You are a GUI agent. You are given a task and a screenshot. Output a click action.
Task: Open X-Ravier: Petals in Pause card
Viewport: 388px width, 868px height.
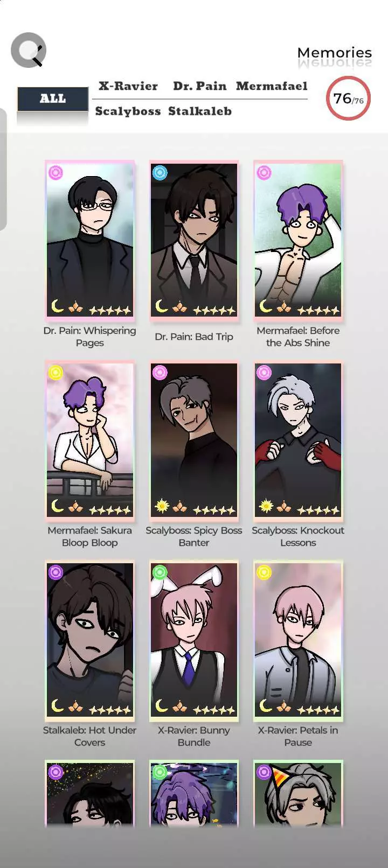pos(298,640)
